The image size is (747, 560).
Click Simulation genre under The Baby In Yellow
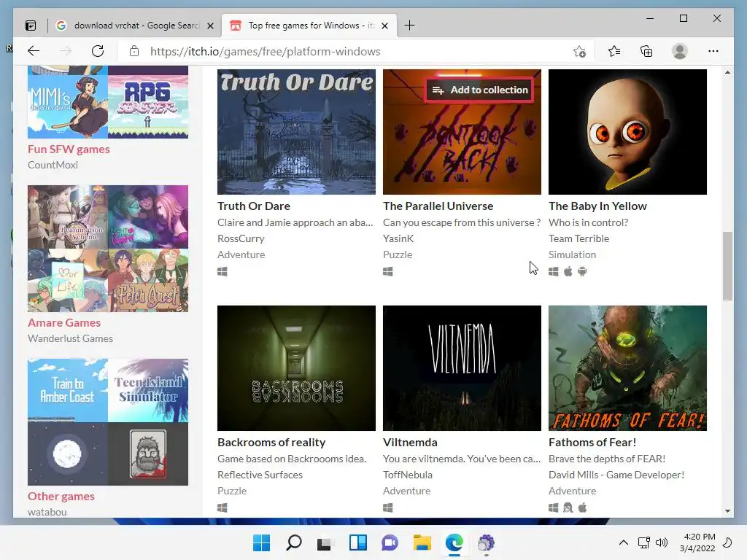click(x=572, y=254)
